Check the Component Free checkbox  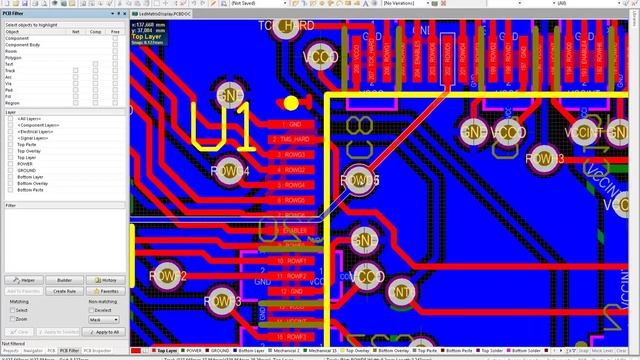point(115,38)
